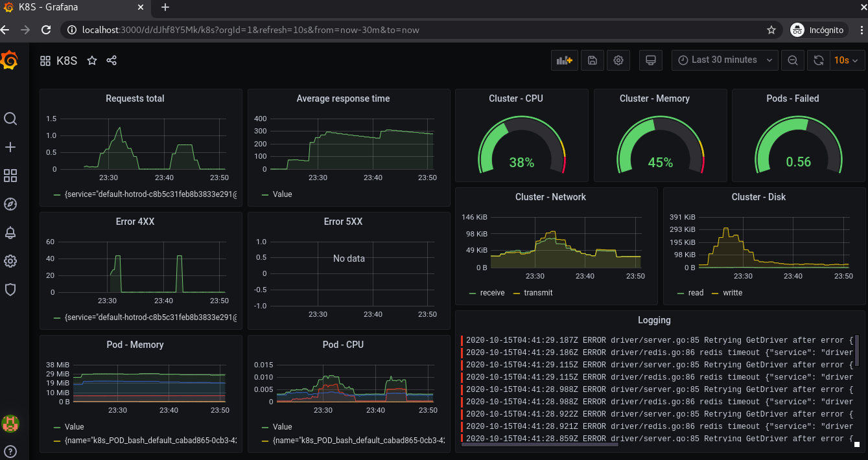The image size is (868, 460).
Task: Zoom out the time range
Action: point(792,60)
